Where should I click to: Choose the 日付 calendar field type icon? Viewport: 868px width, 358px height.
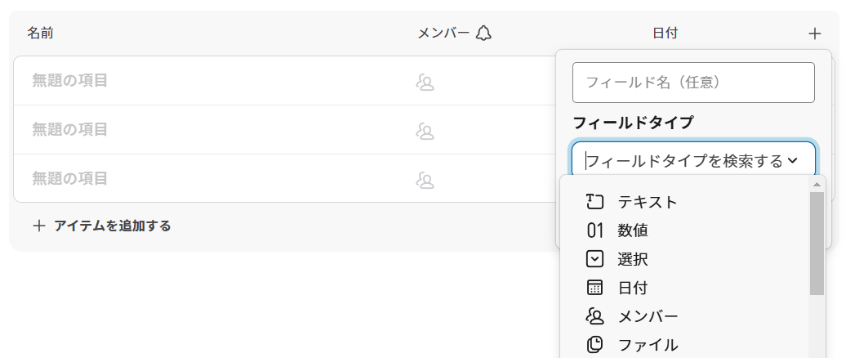pos(594,288)
